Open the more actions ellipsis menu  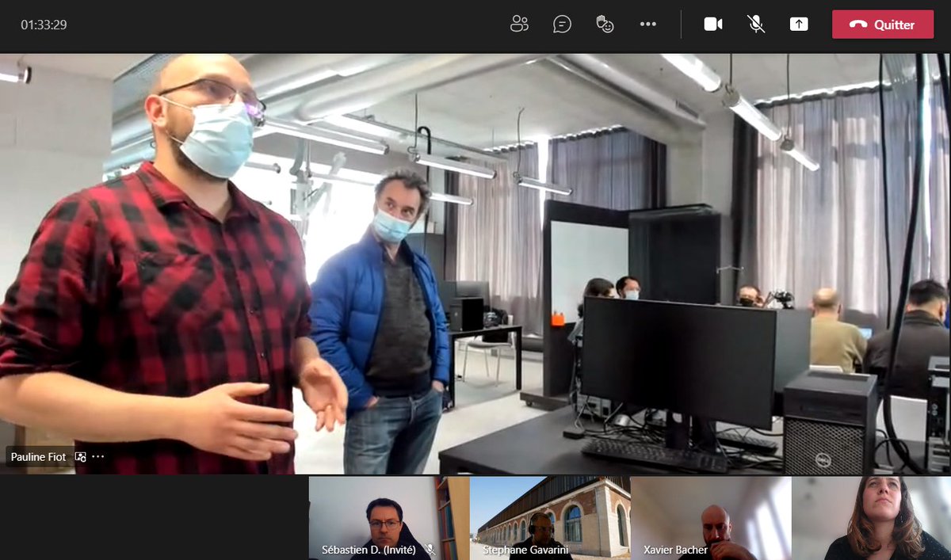(648, 25)
